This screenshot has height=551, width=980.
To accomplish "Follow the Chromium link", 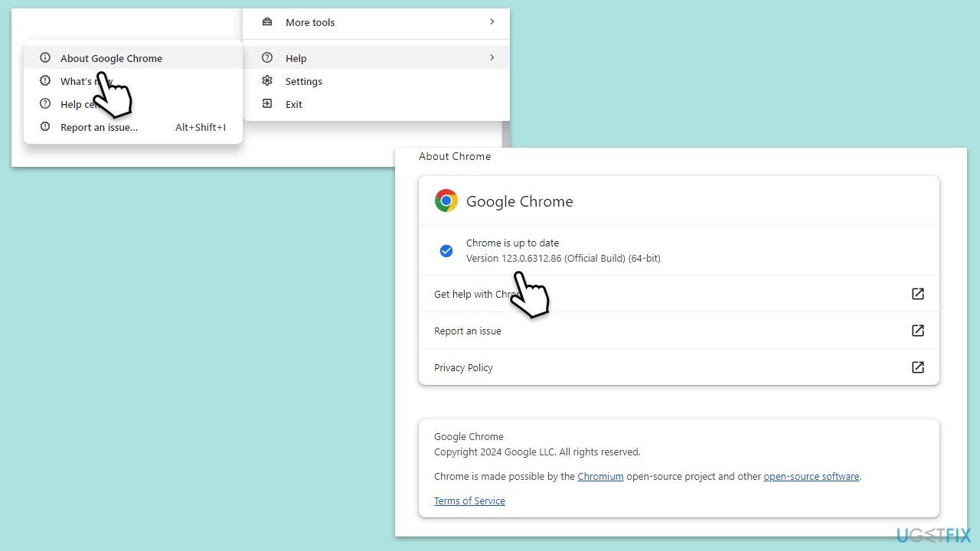I will click(600, 476).
